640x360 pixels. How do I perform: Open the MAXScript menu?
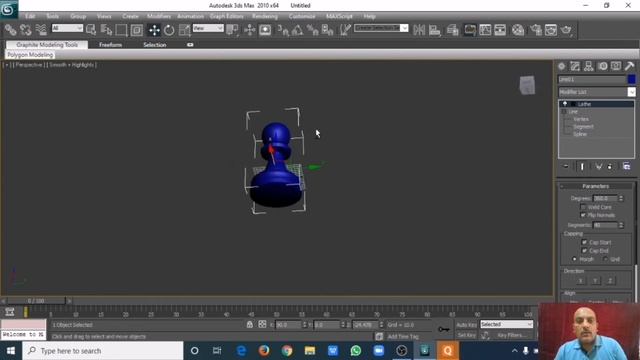coord(339,16)
